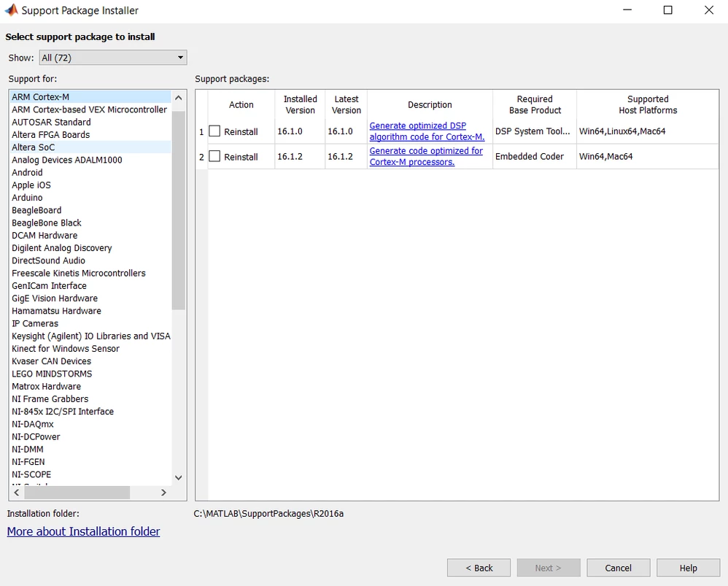Select NI-SCOPE in the list
Screen dimensions: 728x586
point(90,474)
